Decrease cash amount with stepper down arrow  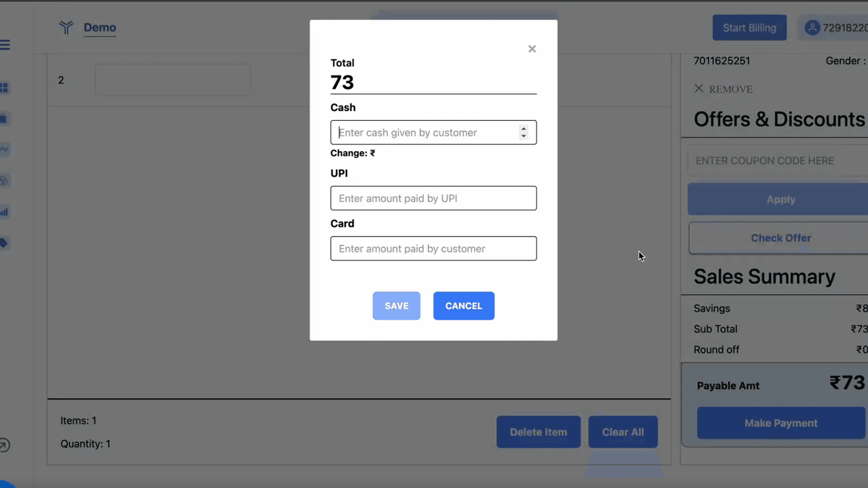523,136
